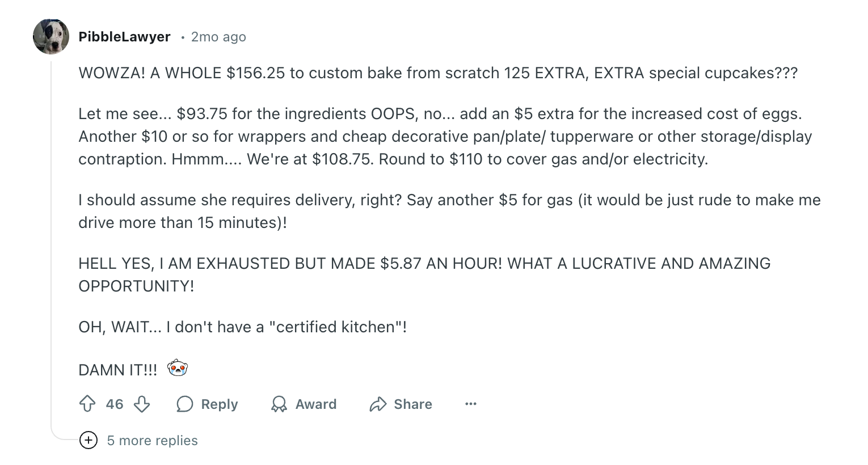Screen dimensions: 868x465
Task: Open the three-dot overflow menu
Action: tap(470, 404)
